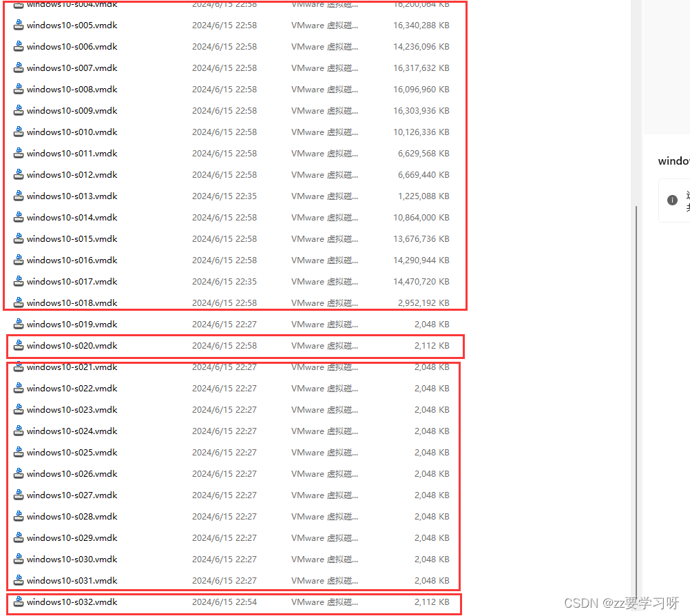Click the disk icon of windows10-s019.vmdk

19,324
